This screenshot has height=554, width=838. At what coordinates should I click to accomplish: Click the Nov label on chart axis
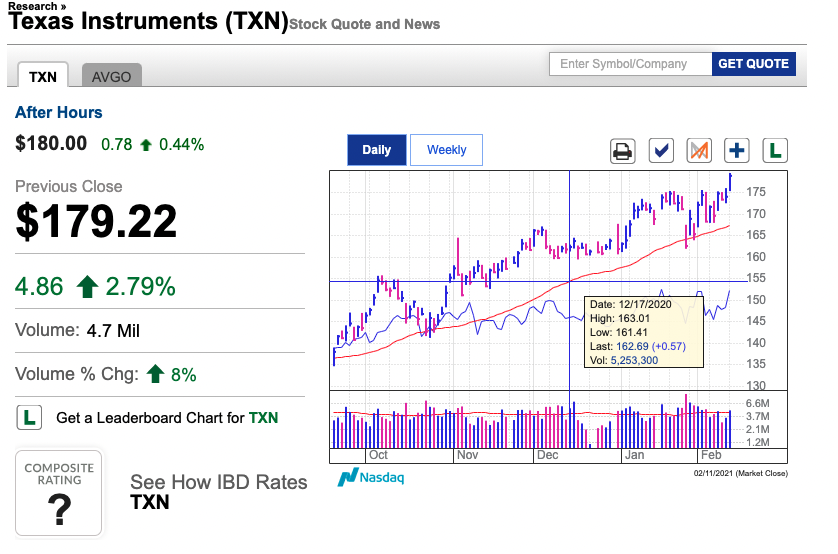467,455
